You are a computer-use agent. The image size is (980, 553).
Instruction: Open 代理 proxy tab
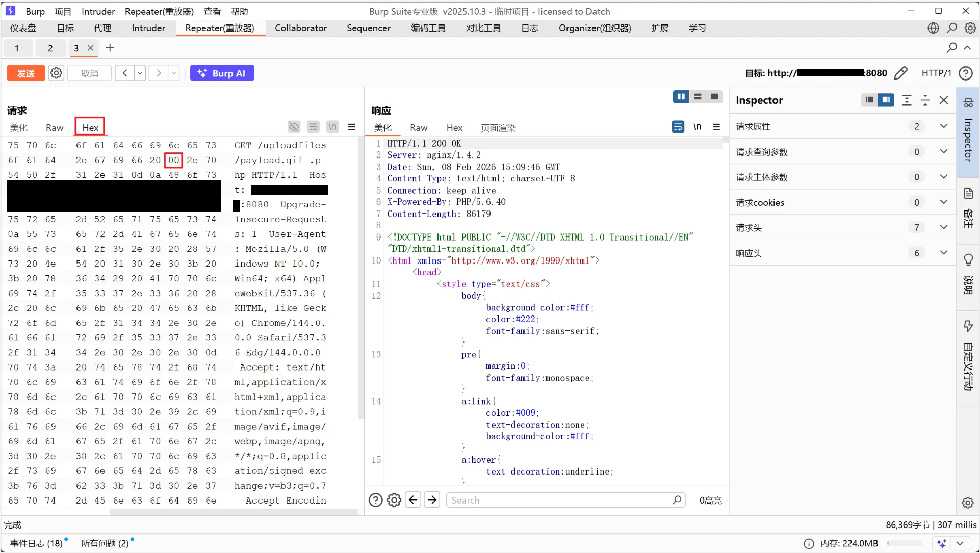pyautogui.click(x=102, y=28)
